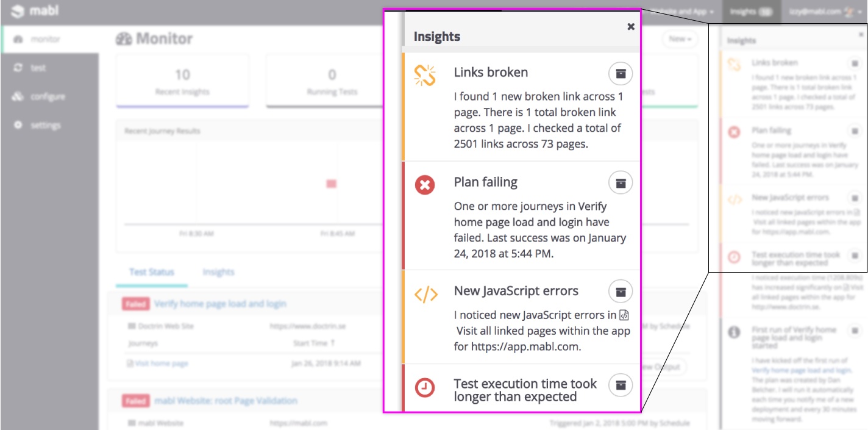Click the Insights button in top bar

[750, 12]
